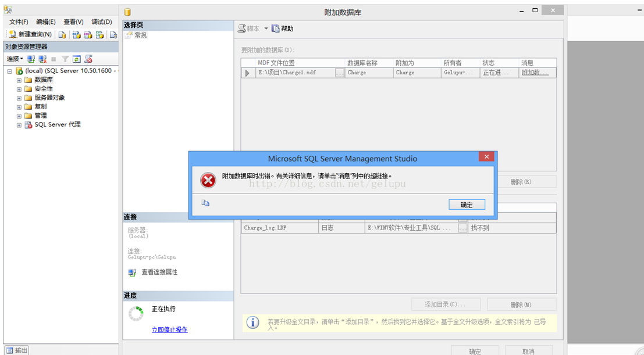The width and height of the screenshot is (644, 355).
Task: Click the 查看连接属性 server icon
Action: (x=132, y=272)
